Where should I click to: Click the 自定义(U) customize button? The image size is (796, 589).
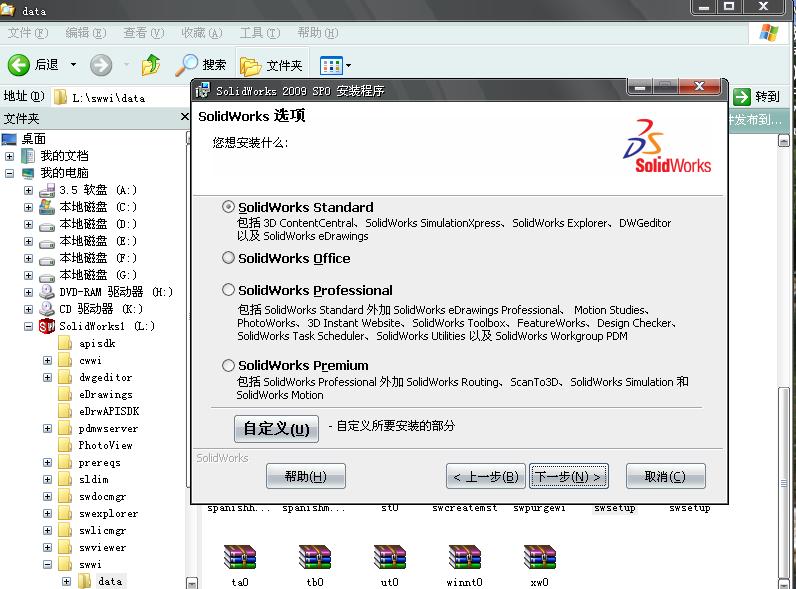tap(277, 429)
